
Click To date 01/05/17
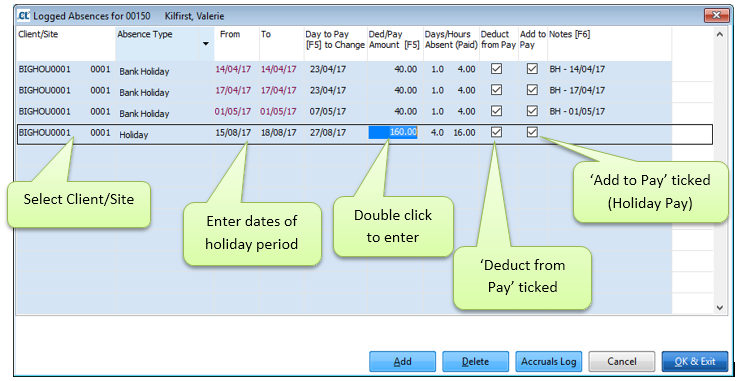(x=278, y=111)
